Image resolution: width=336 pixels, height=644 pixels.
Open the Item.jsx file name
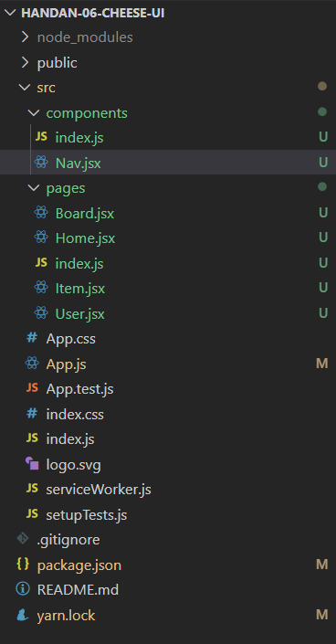pyautogui.click(x=80, y=289)
